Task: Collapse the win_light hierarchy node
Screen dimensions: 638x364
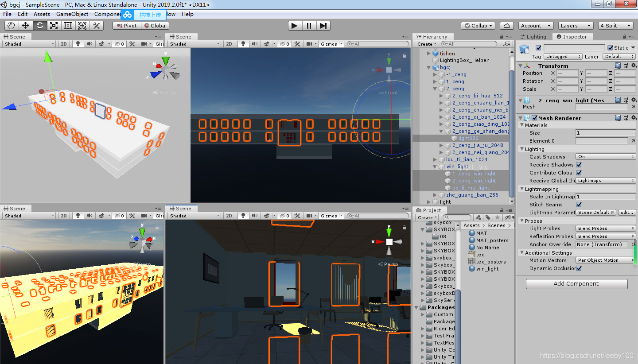Action: [435, 167]
